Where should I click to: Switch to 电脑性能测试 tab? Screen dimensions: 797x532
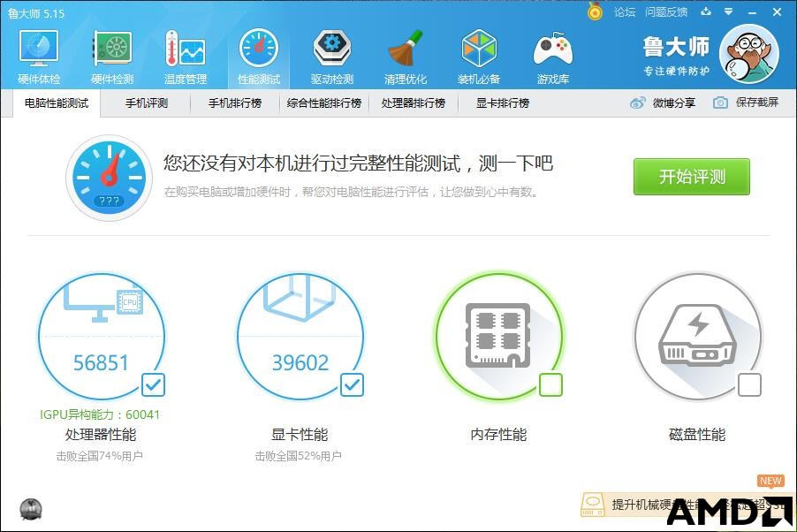[x=57, y=103]
